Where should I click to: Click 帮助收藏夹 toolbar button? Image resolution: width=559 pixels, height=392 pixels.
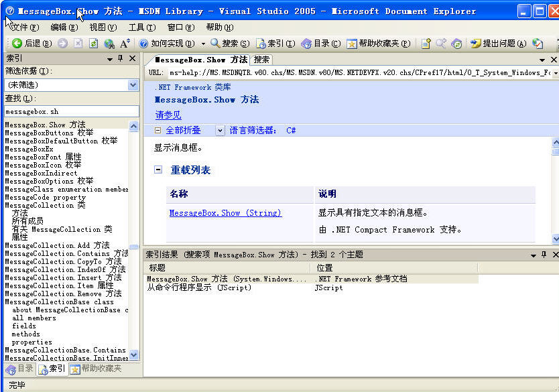tap(378, 44)
